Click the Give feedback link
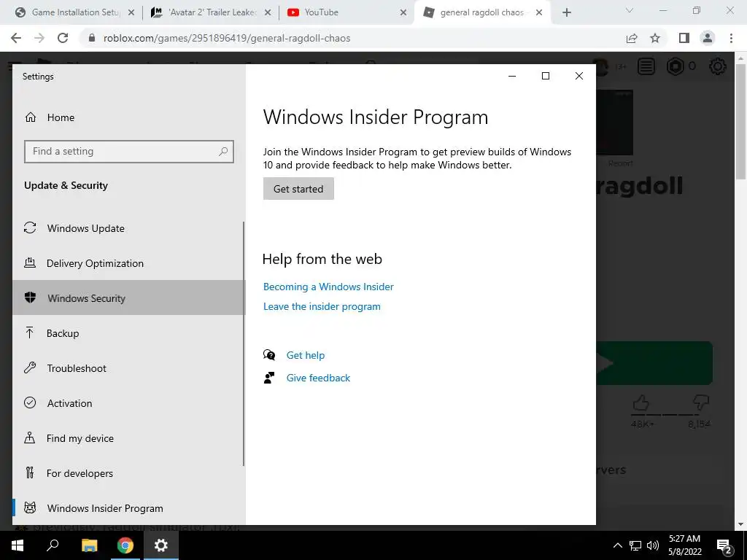The height and width of the screenshot is (560, 747). [318, 378]
